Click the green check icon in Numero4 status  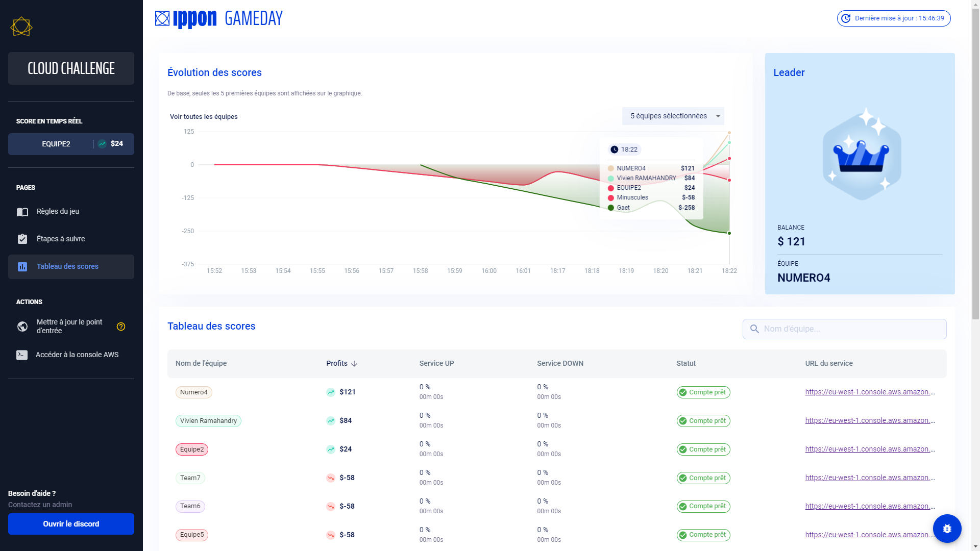pyautogui.click(x=682, y=392)
